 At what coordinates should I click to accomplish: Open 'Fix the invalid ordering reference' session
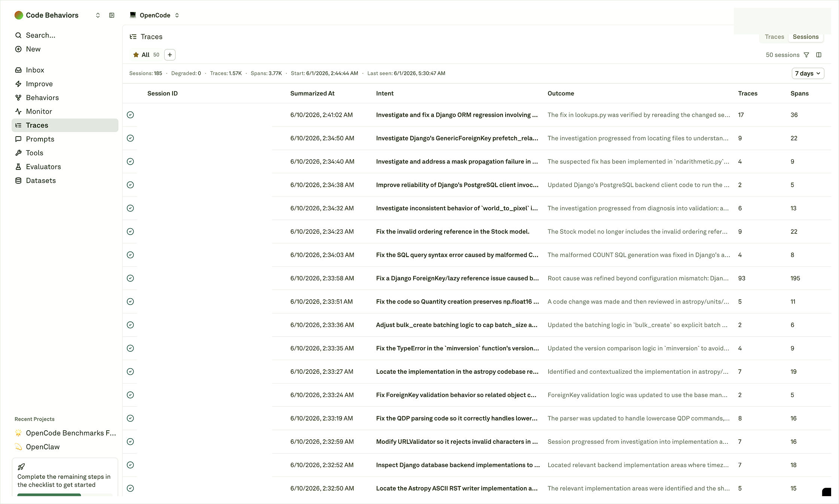pyautogui.click(x=452, y=232)
